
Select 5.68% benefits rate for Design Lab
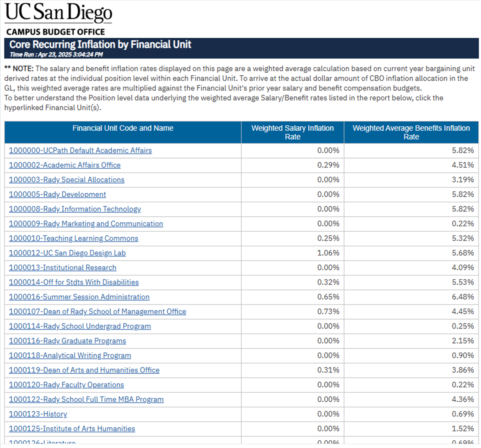coord(463,253)
